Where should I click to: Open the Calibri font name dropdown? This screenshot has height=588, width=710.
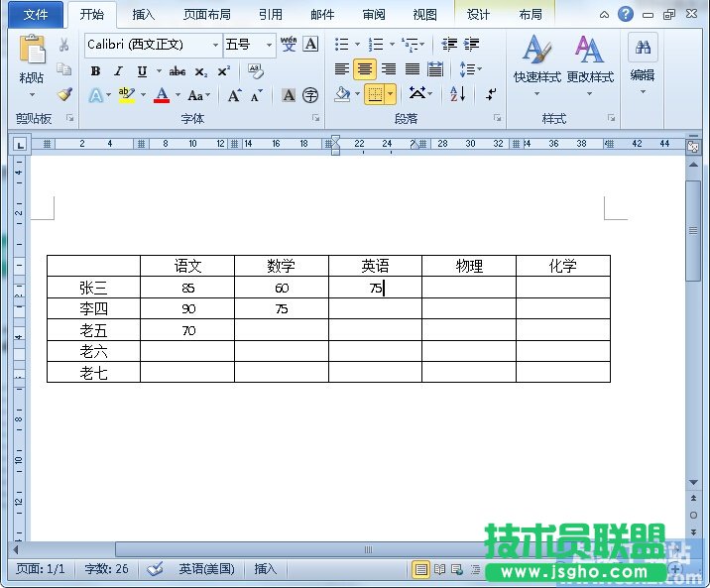coord(215,45)
